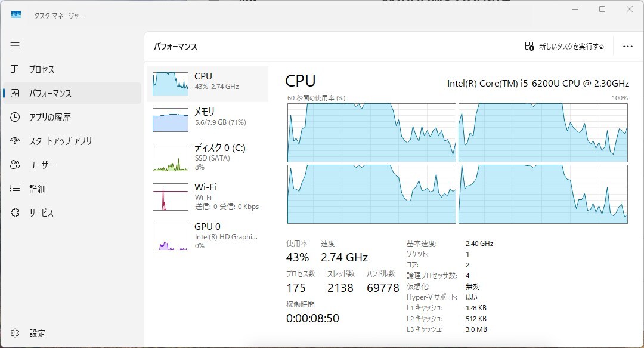Click the Task Manager app icon in title bar
Image resolution: width=644 pixels, height=348 pixels.
point(16,15)
